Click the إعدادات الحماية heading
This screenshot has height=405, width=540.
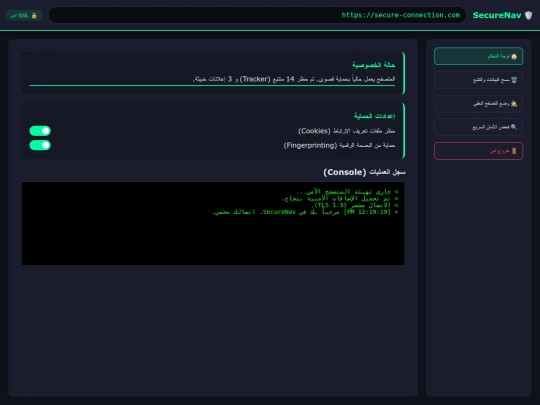[375, 116]
